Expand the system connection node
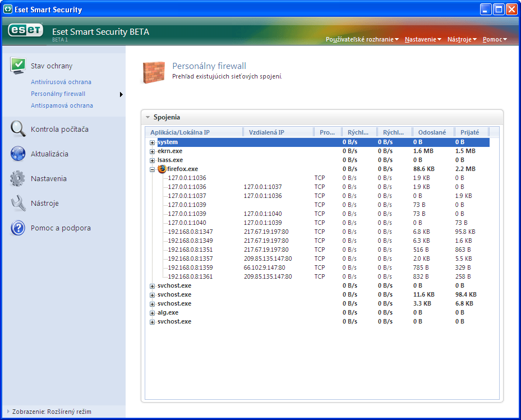Viewport: 521px width, 420px height. coord(152,142)
